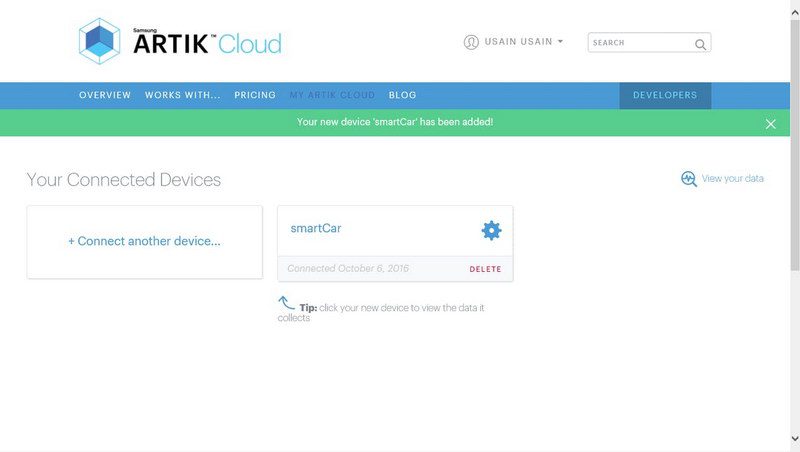Open settings gear for smartCar device
Screen dimensions: 800x452
click(491, 231)
